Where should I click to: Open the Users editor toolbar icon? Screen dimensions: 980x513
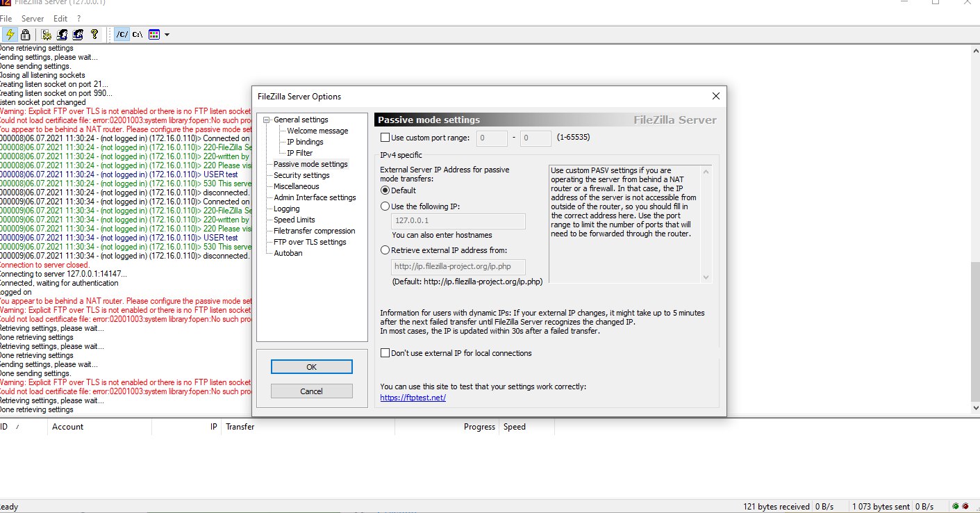62,34
